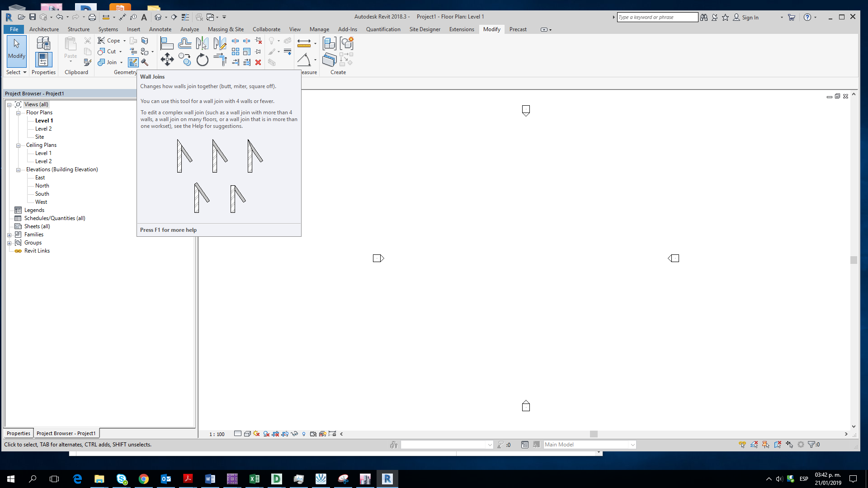Click the Wall Joins tool icon
Screen dimensions: 868x488
(x=133, y=62)
